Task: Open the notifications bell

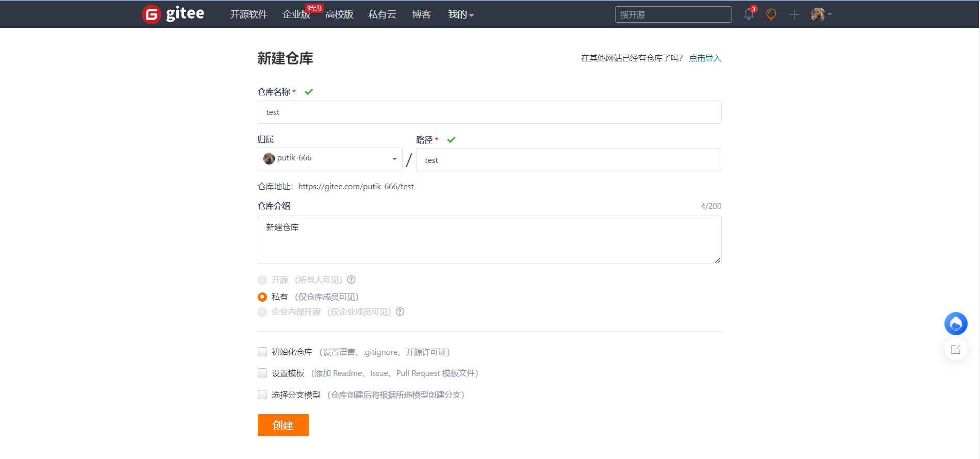Action: pyautogui.click(x=749, y=14)
